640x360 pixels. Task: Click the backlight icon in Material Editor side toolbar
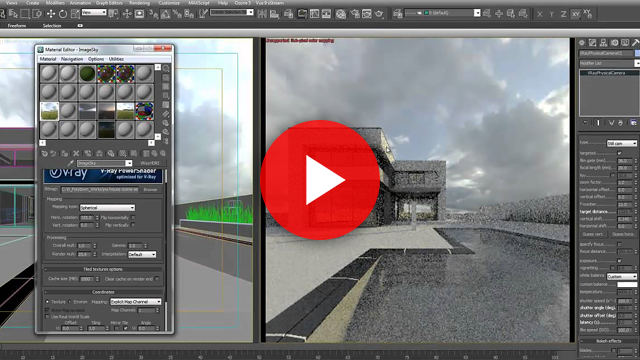[166, 78]
